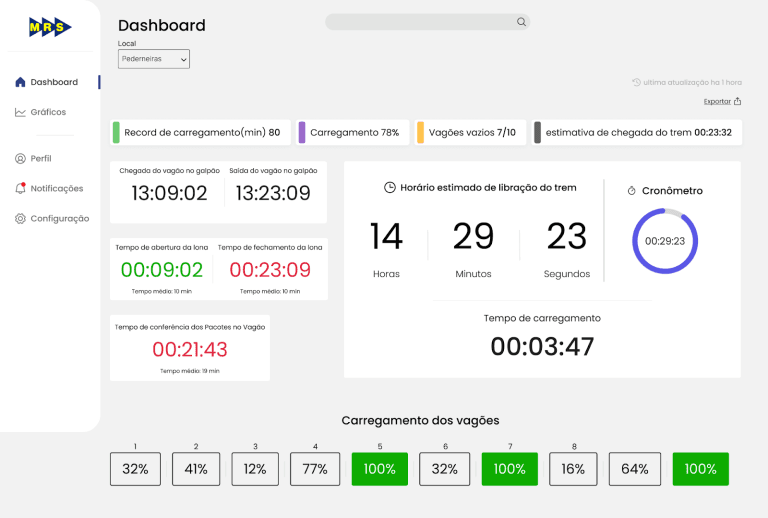Open the Gráficos menu item

coord(48,112)
